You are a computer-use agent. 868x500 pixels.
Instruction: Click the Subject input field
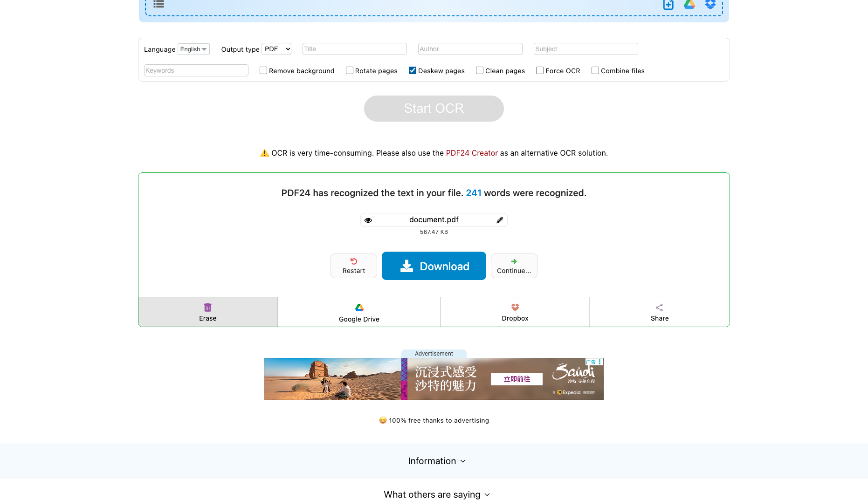[x=586, y=49]
